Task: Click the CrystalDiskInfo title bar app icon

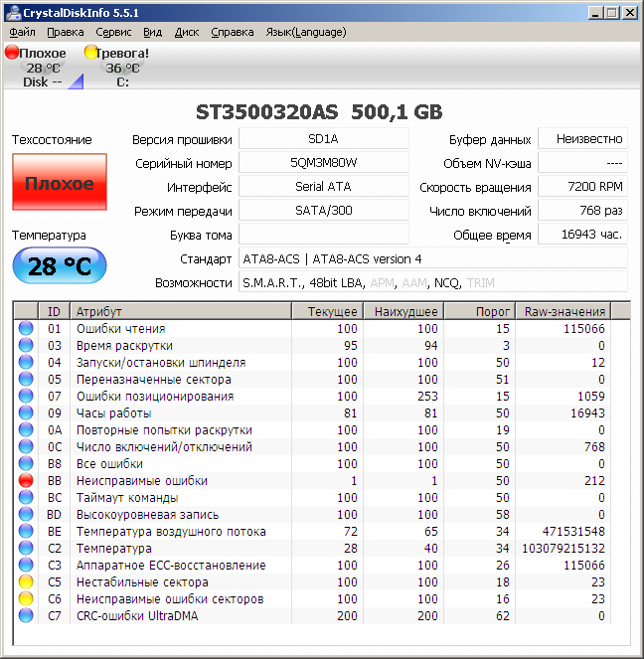Action: (x=14, y=13)
